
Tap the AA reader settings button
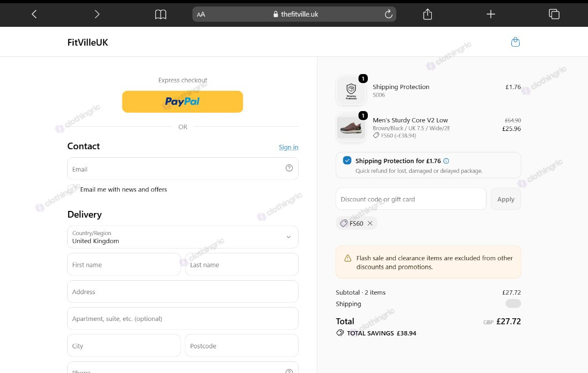click(201, 14)
